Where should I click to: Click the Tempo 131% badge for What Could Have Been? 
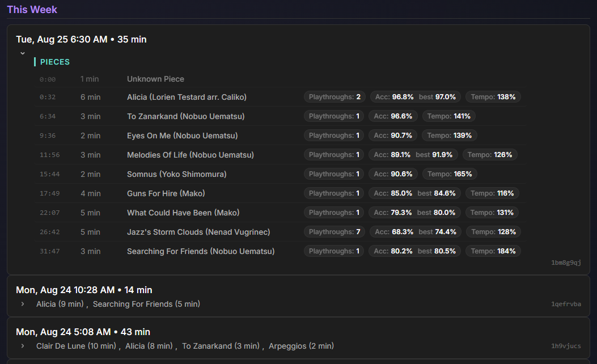click(492, 212)
